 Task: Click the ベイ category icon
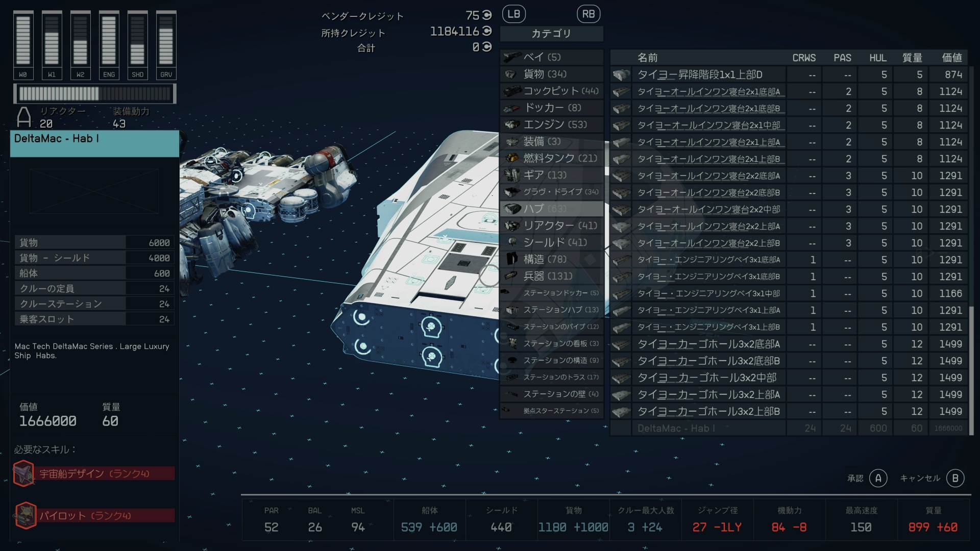coord(511,57)
